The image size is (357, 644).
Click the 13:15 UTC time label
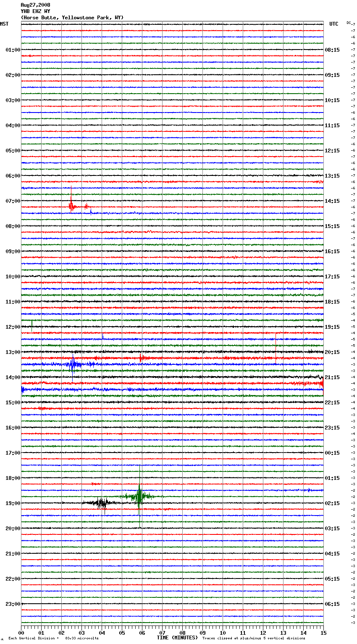[x=332, y=176]
